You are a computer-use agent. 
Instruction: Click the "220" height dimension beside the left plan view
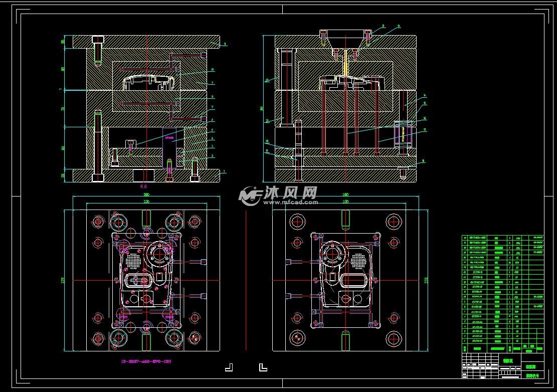pos(63,281)
